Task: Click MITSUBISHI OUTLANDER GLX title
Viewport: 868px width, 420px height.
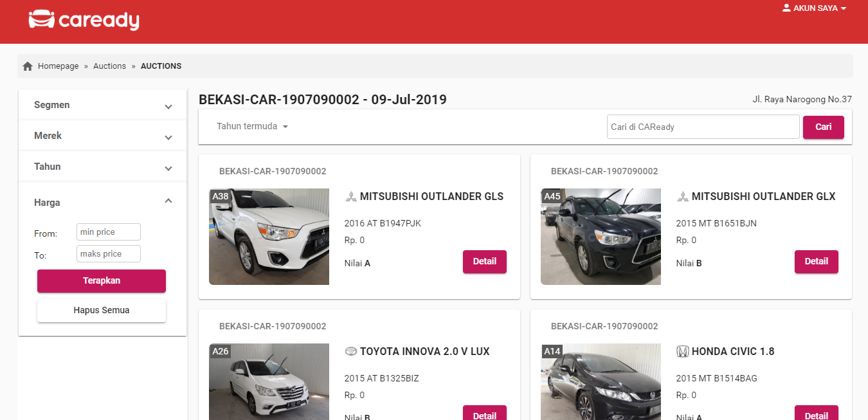Action: click(763, 197)
